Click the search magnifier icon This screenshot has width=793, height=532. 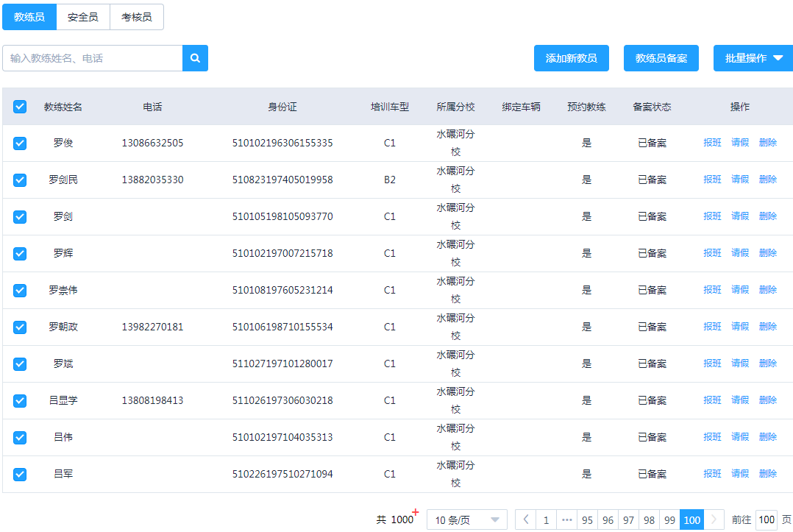pyautogui.click(x=196, y=57)
